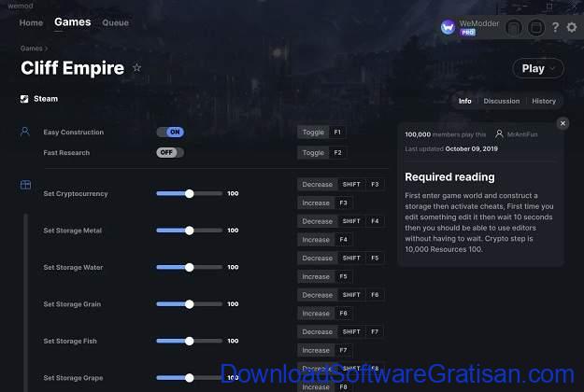Click the WeModder profile avatar
Viewport: 584px width, 392px height.
point(449,27)
